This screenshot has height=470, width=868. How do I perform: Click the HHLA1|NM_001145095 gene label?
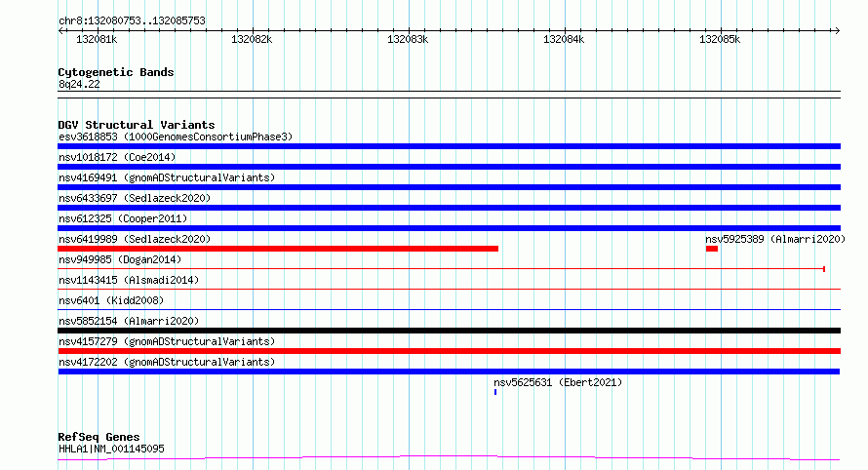point(111,449)
